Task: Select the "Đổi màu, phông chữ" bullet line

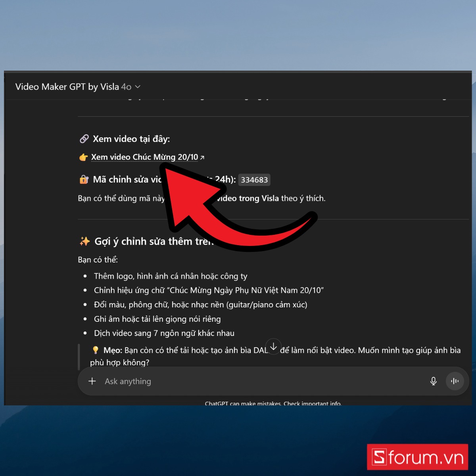Action: click(201, 305)
